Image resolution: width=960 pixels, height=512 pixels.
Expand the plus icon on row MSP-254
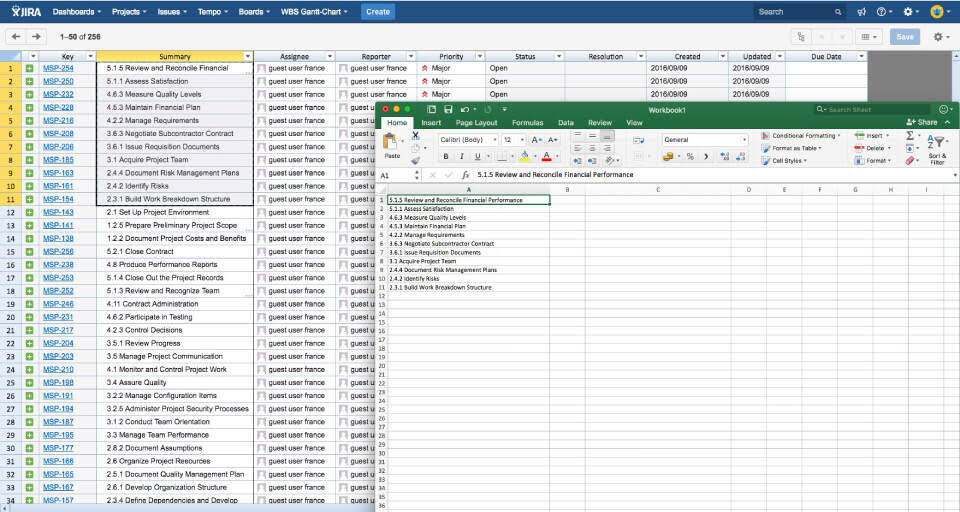(29, 69)
